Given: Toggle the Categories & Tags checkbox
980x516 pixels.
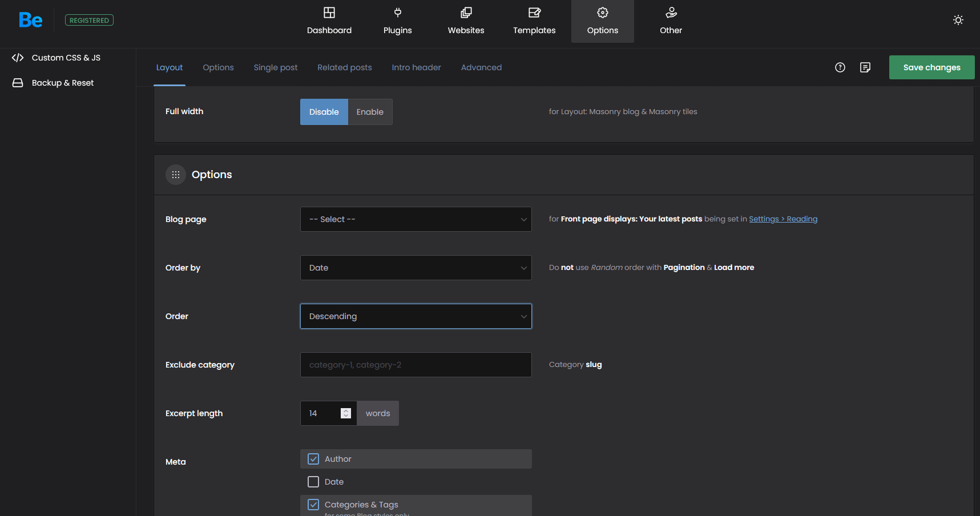Looking at the screenshot, I should 313,505.
